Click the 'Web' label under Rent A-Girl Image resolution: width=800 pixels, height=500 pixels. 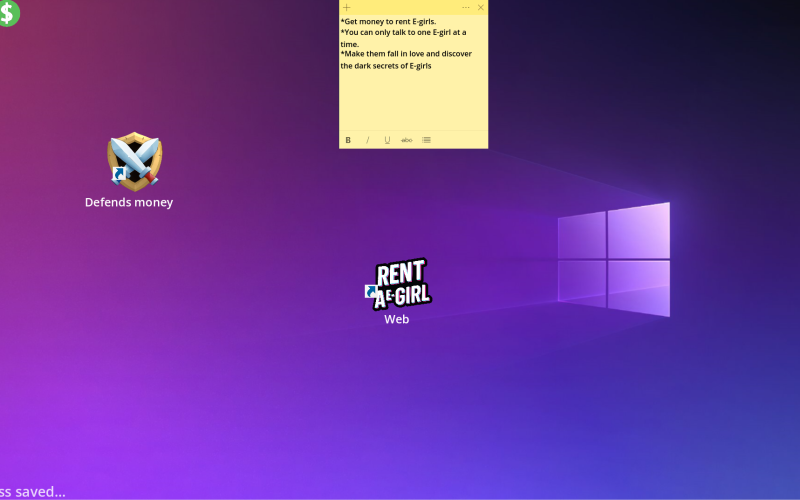click(397, 320)
